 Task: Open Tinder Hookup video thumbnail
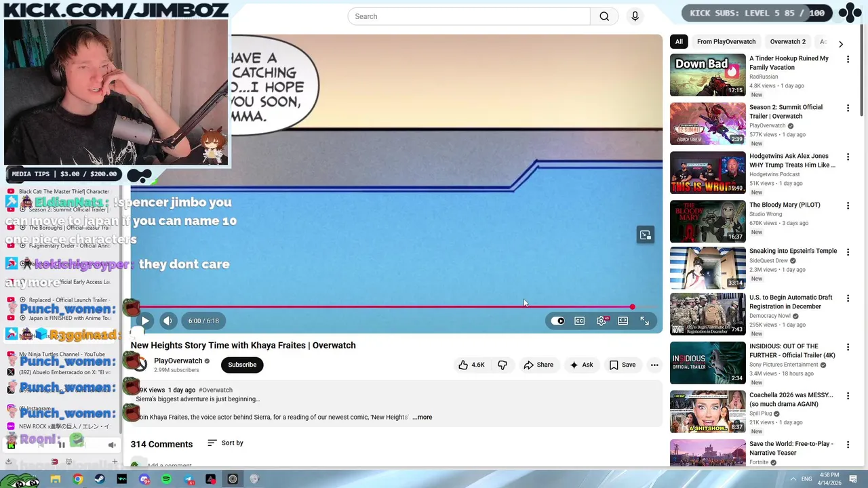tap(707, 75)
